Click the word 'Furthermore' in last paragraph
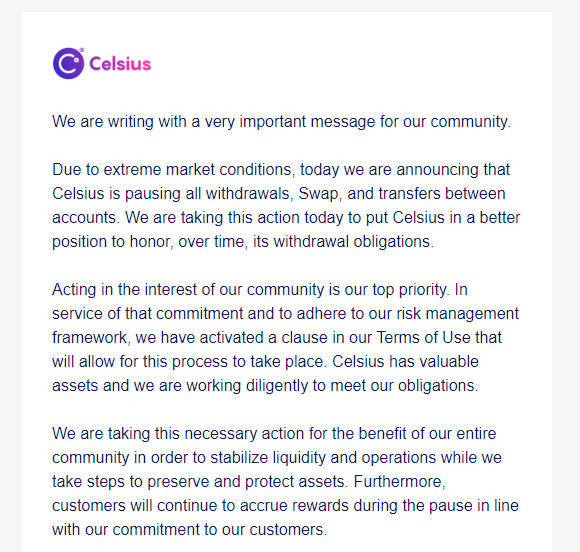Image resolution: width=580 pixels, height=552 pixels. (399, 482)
